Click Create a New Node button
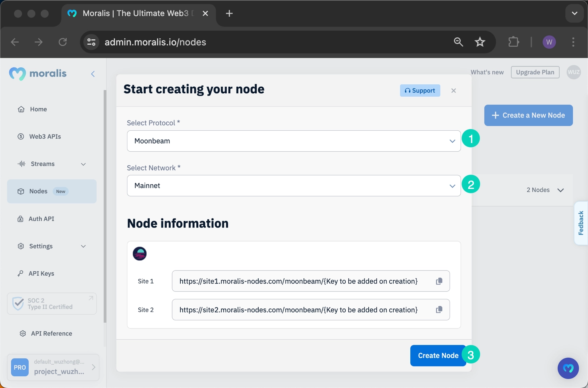The width and height of the screenshot is (588, 388). pos(528,115)
